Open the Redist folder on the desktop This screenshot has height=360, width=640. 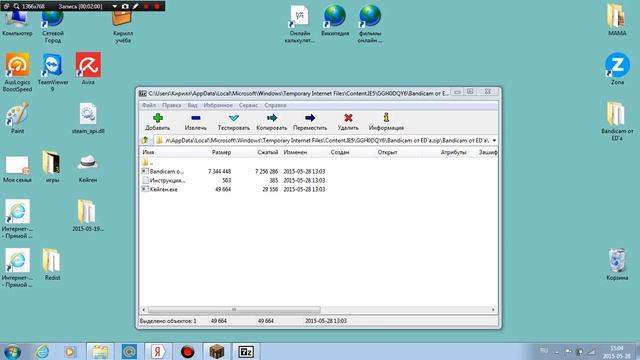(x=52, y=264)
